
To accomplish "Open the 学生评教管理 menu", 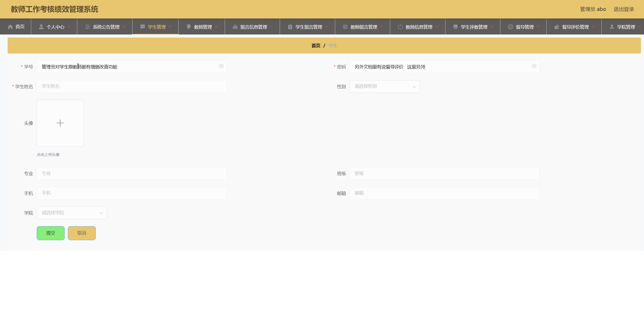I will [473, 27].
